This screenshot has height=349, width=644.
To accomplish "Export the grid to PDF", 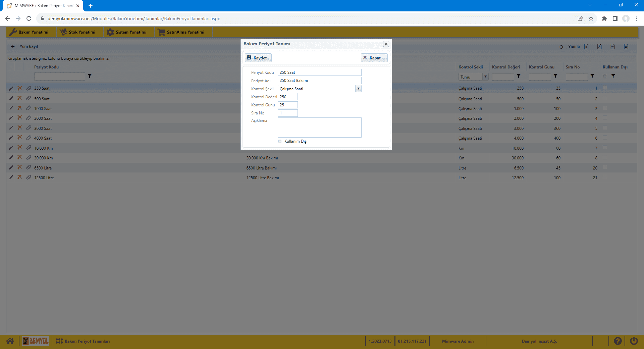I will tap(599, 47).
